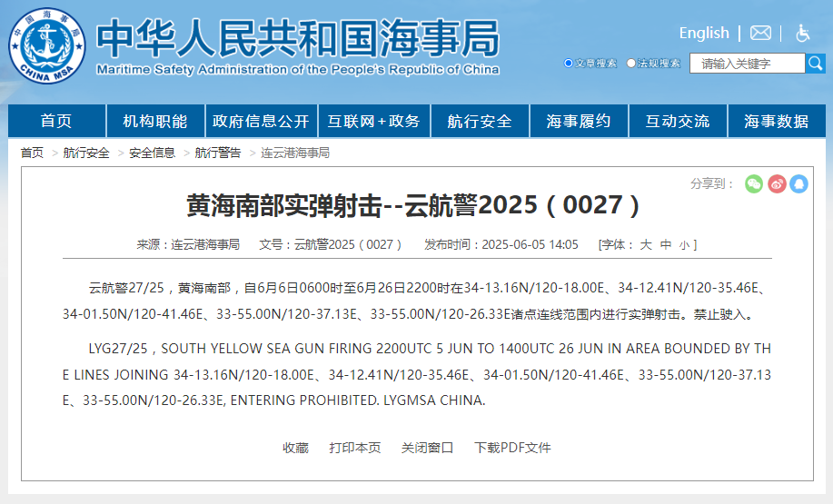Click 打印本页 to print the page
This screenshot has height=504, width=833.
coord(355,448)
